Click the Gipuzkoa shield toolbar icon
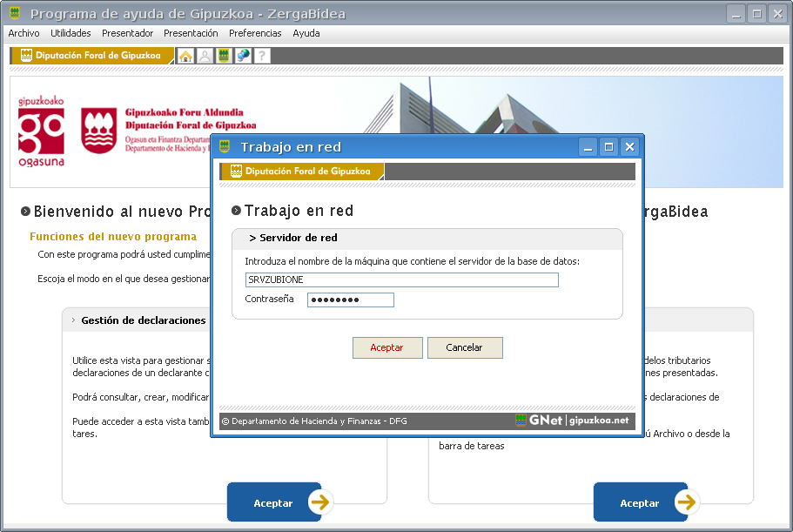Screen dimensions: 793x532 [x=224, y=56]
